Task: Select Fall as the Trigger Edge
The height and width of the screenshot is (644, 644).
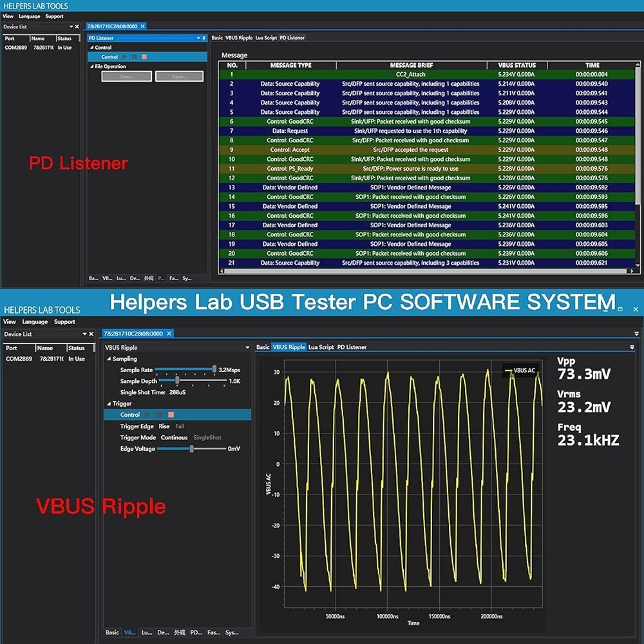Action: (180, 426)
